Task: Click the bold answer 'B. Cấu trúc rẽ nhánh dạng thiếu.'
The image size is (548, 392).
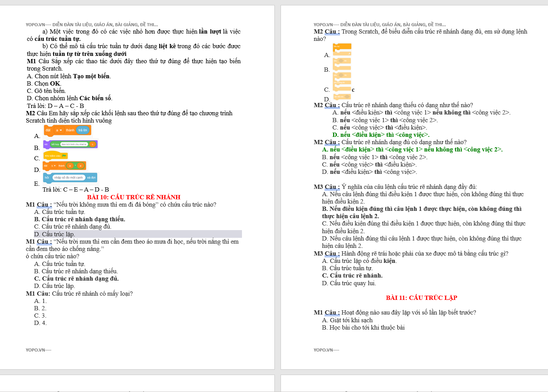Action: 79,219
